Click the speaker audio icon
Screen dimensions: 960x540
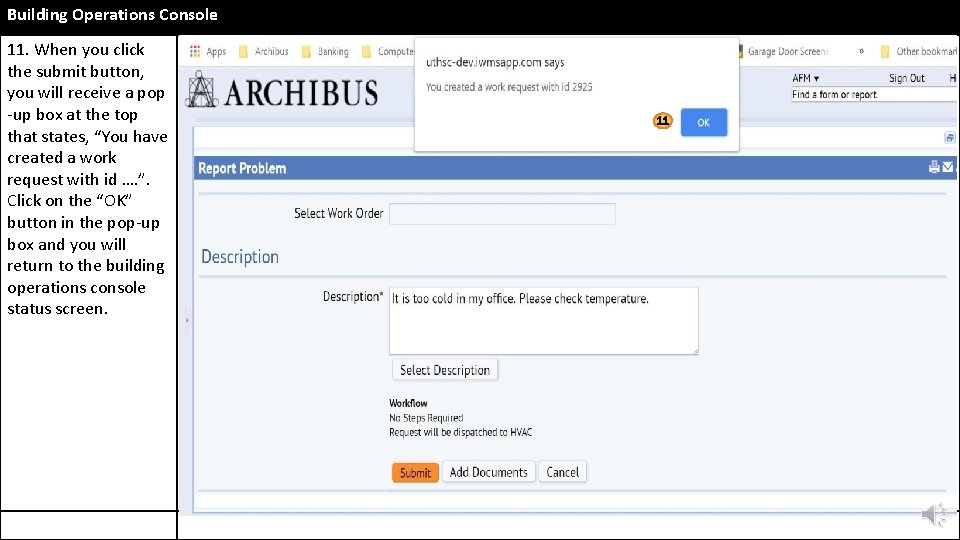(x=935, y=515)
